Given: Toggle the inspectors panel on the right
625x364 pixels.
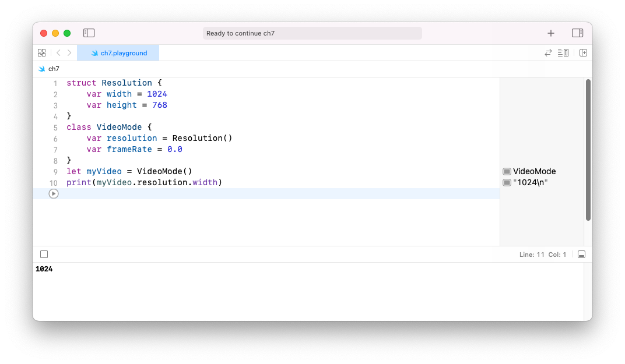Looking at the screenshot, I should 577,33.
